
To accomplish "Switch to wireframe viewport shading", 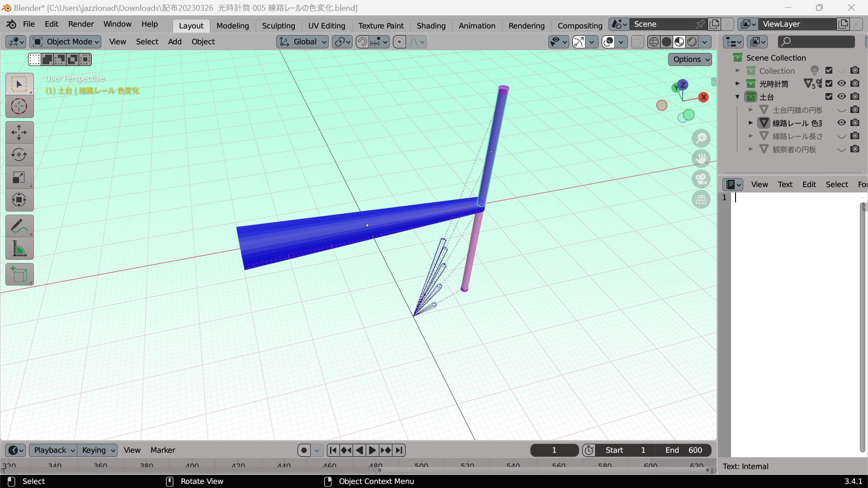I will (x=654, y=42).
